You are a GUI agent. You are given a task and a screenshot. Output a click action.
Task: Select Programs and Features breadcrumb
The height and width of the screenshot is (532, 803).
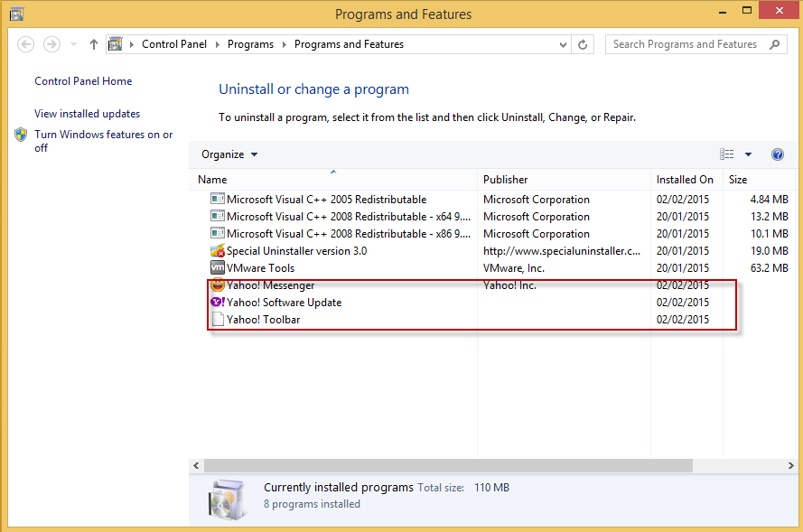349,44
